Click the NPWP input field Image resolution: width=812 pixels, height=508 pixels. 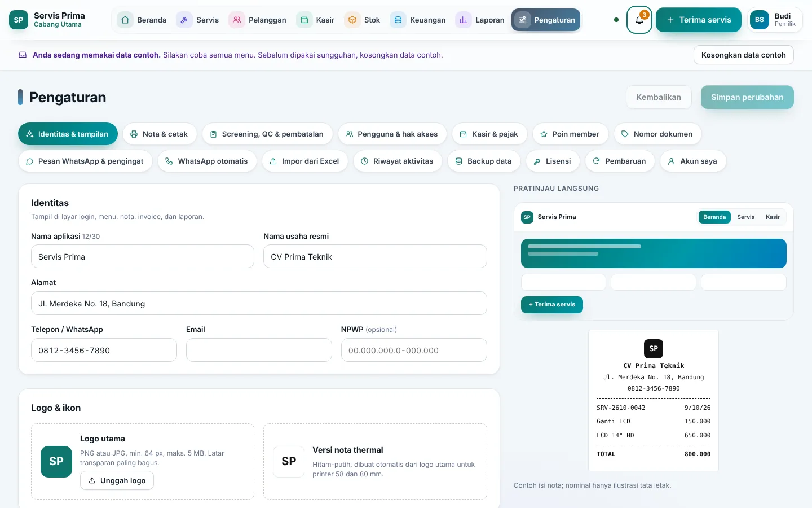pos(414,350)
